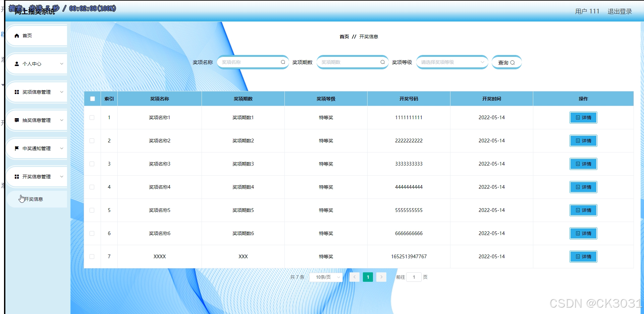Click the 奖项名称 search input field
The image size is (644, 314).
253,62
